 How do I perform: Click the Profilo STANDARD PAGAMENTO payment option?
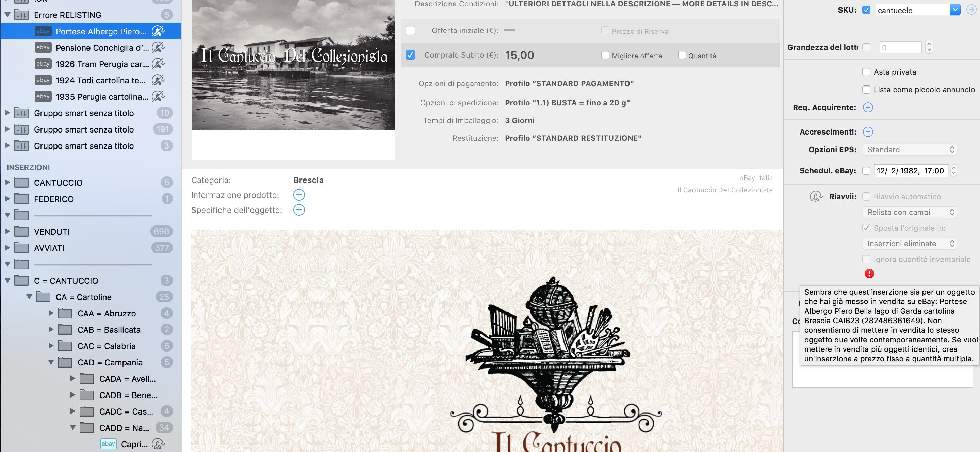(x=569, y=84)
